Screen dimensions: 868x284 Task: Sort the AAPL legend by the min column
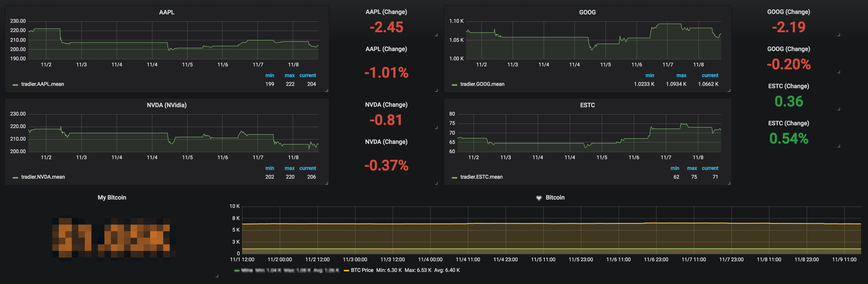click(x=270, y=75)
